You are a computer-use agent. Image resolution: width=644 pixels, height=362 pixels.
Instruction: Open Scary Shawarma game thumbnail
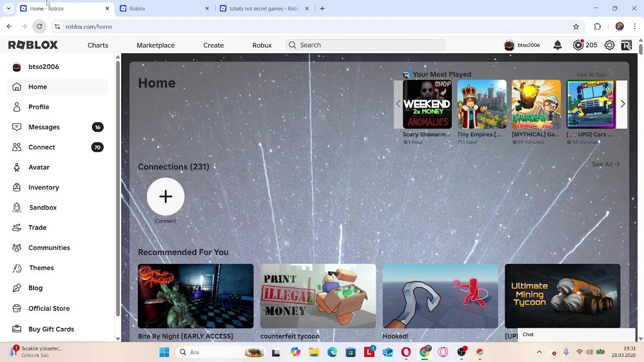coord(427,104)
